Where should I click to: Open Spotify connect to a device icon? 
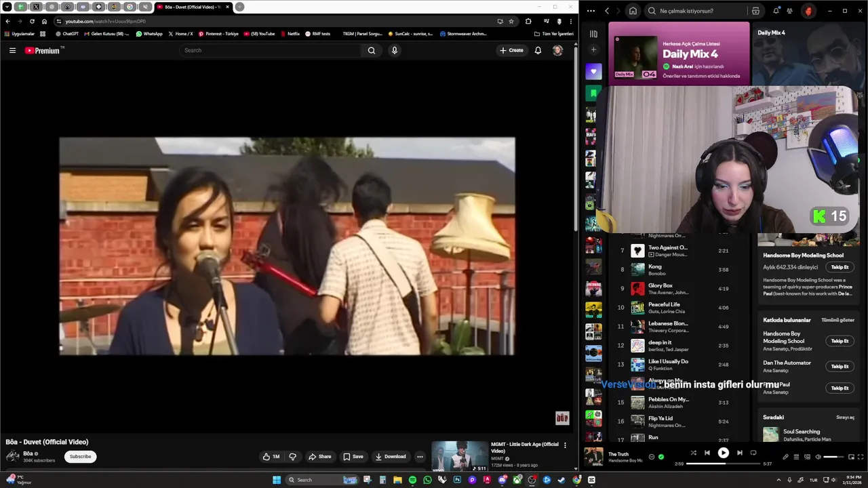pos(807,457)
